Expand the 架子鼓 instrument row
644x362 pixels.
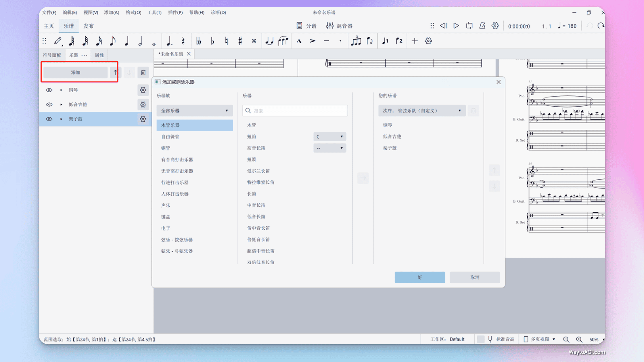tap(61, 119)
